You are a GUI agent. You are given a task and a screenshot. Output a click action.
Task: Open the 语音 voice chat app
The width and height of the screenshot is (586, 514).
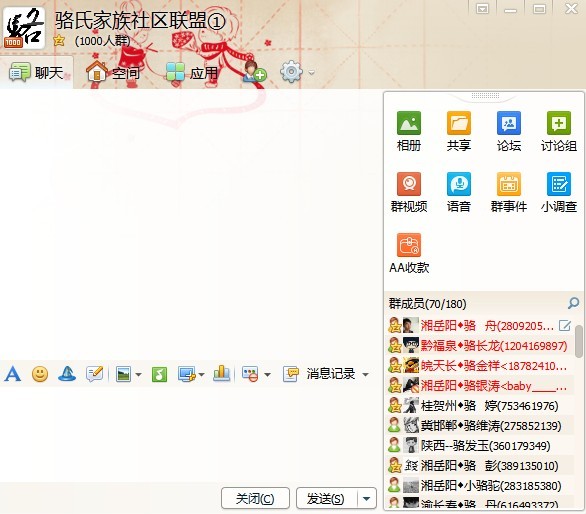coord(459,192)
